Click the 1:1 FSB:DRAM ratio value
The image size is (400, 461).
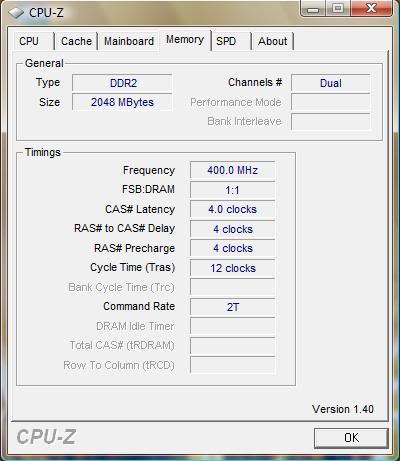(232, 190)
